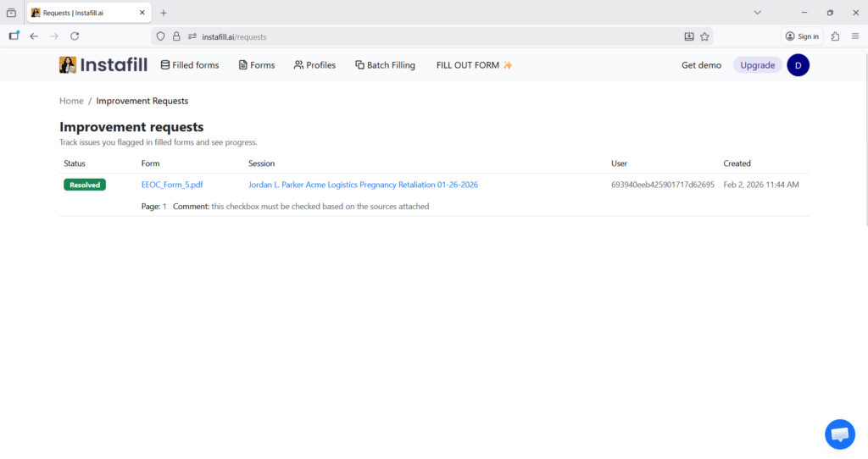Click the Instafill logo
This screenshot has height=459, width=868.
coord(103,65)
